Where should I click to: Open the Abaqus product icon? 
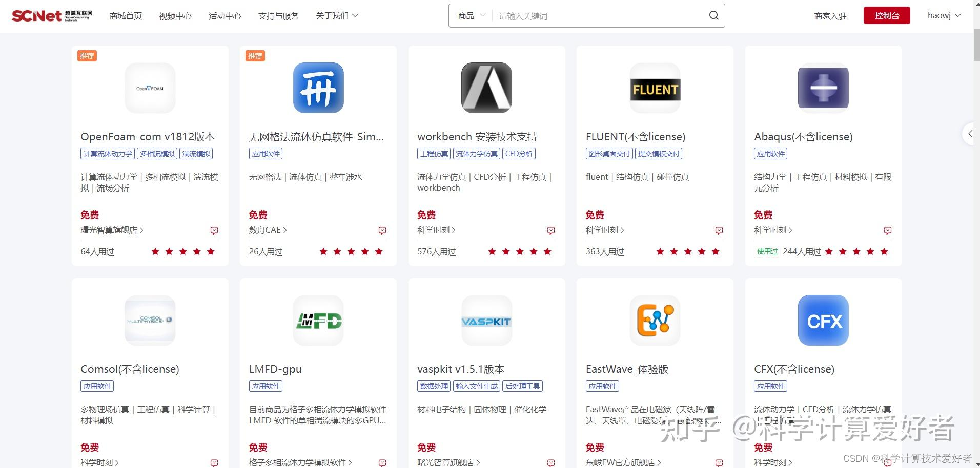pyautogui.click(x=823, y=88)
